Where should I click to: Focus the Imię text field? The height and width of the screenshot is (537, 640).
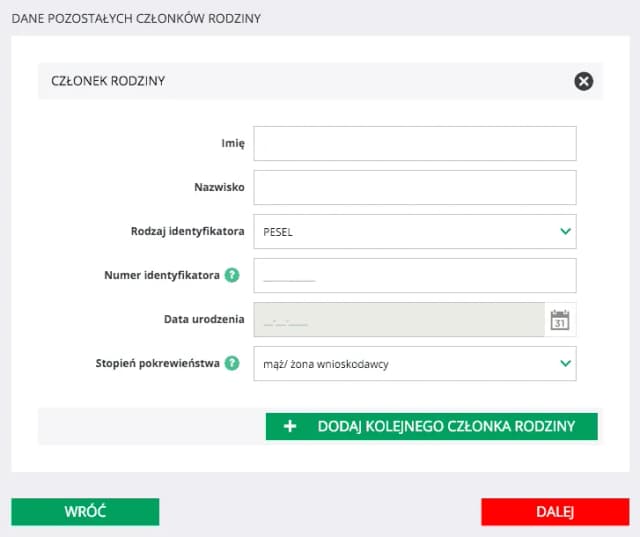pos(415,144)
